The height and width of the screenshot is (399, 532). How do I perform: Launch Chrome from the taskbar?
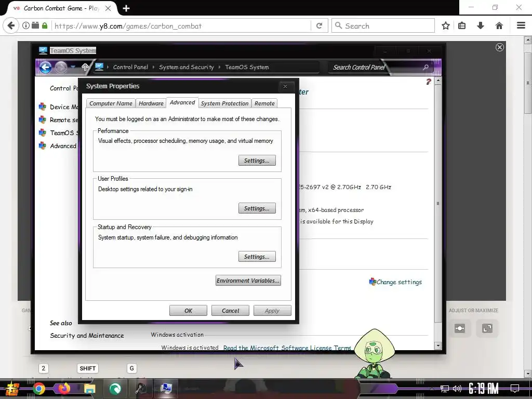[x=38, y=389]
